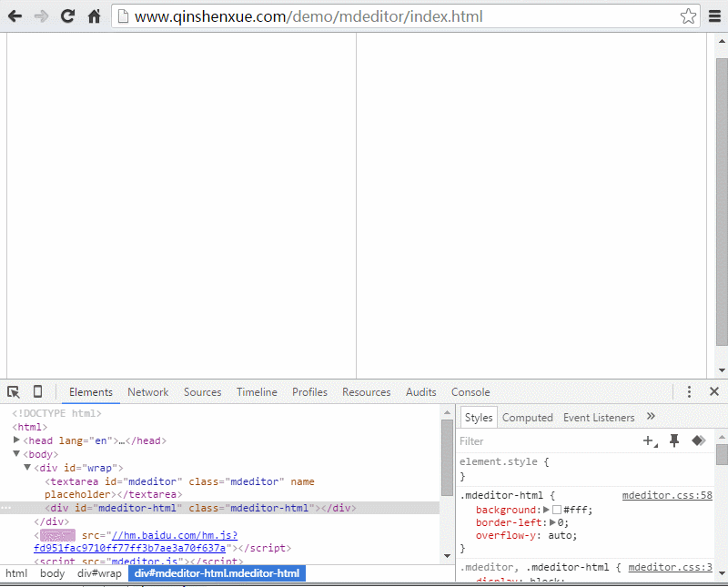Click the page info icon in address bar
Screen dimensions: 728x587
pyautogui.click(x=123, y=16)
